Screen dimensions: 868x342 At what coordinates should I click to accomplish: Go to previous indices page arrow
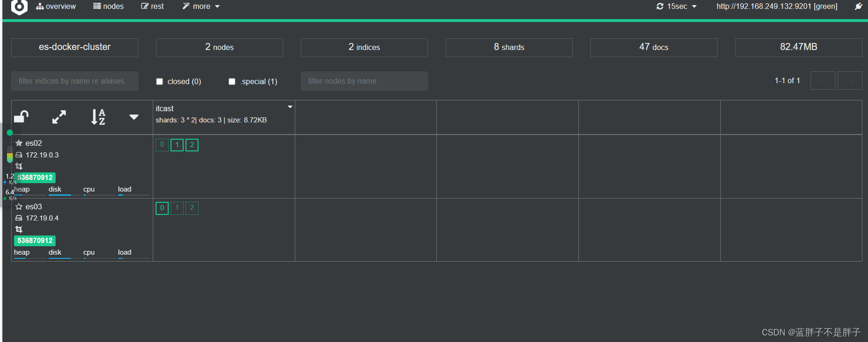click(823, 81)
